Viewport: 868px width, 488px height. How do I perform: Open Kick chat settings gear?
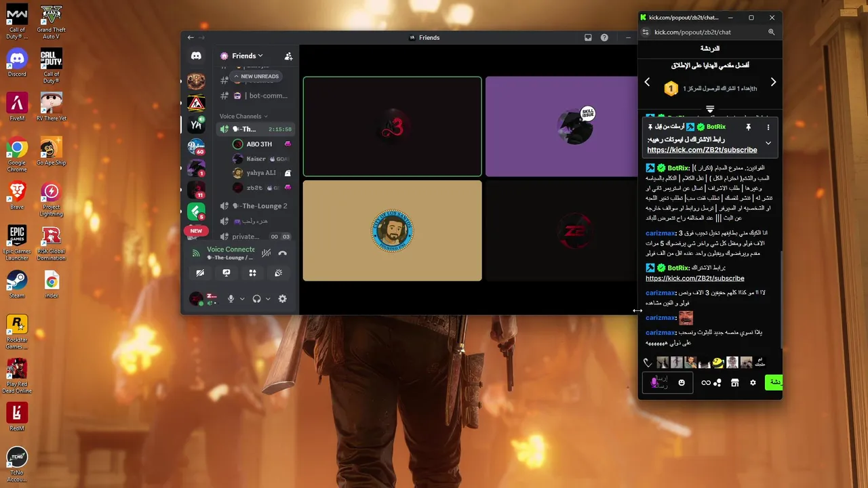753,383
